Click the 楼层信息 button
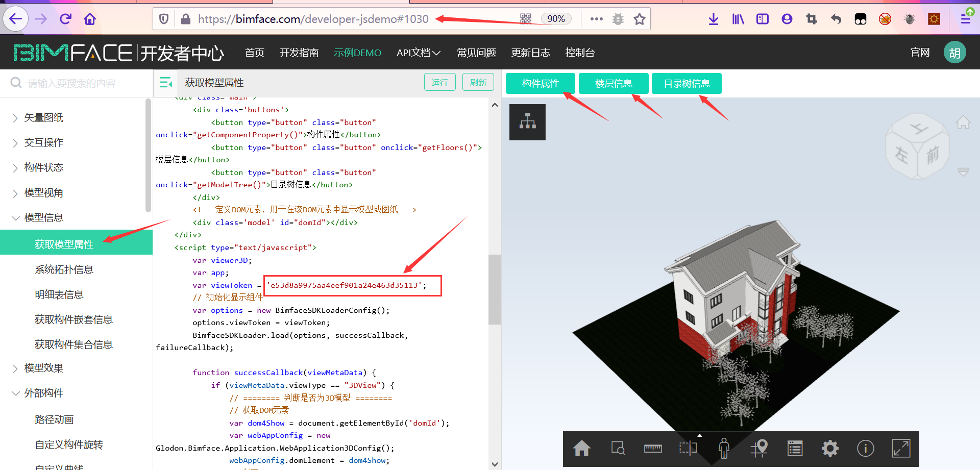Screen dimensions: 980x470 614,83
